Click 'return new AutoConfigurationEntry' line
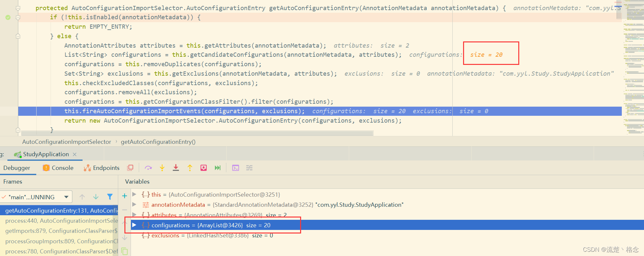644x256 pixels. pyautogui.click(x=233, y=121)
